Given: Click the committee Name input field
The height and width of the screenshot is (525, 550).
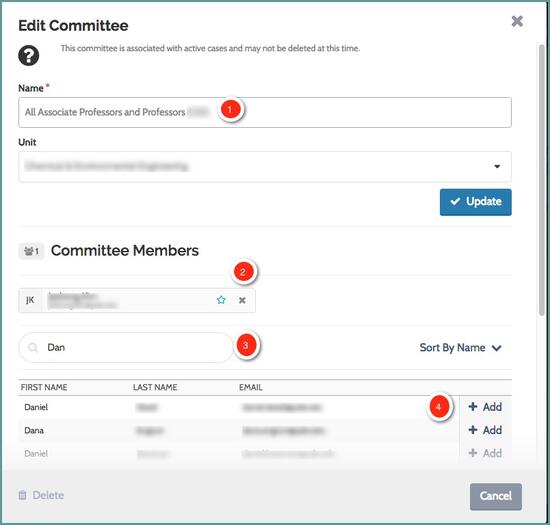Looking at the screenshot, I should (265, 112).
